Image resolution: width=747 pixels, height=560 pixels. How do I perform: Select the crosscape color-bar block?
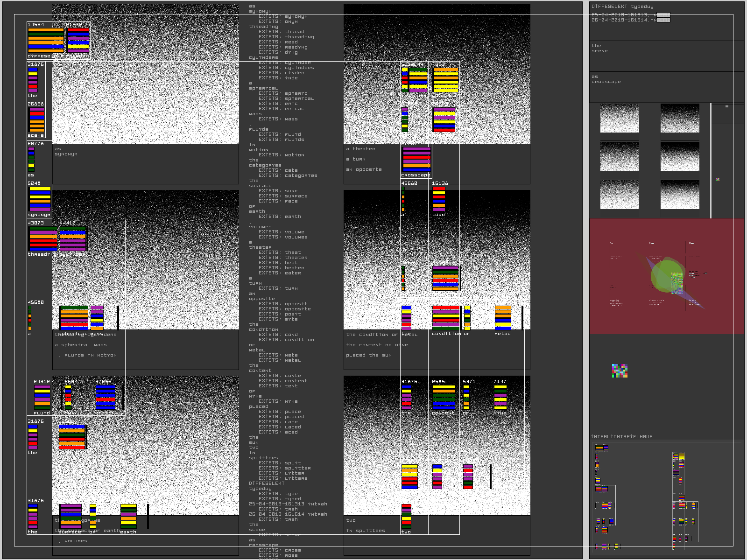pos(416,160)
